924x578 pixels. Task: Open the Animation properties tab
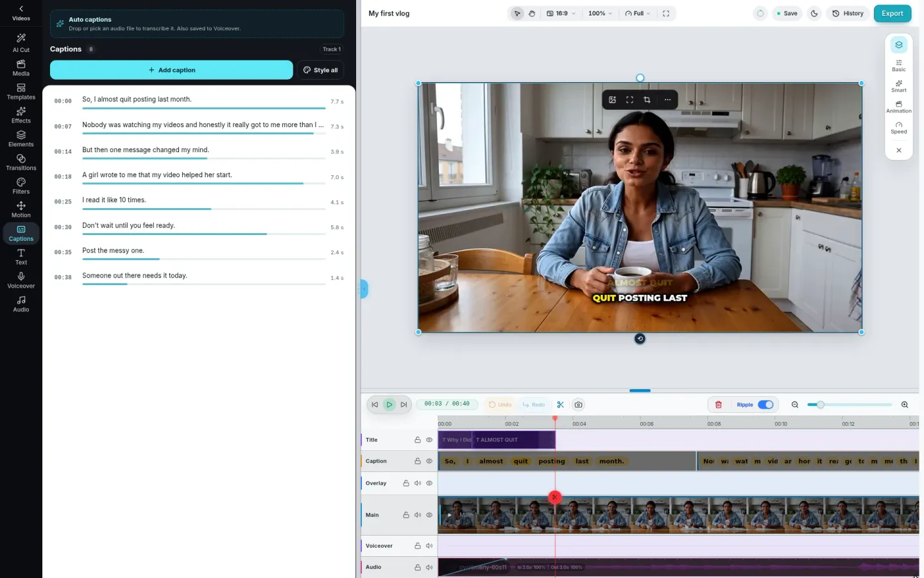click(x=899, y=107)
